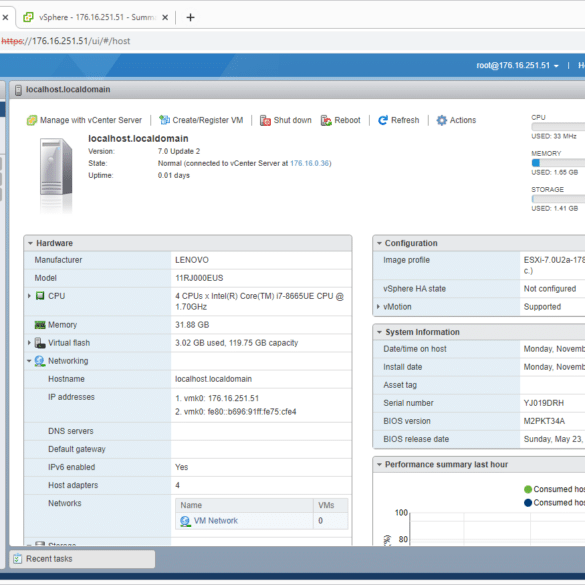Collapse Performance summary last hour panel
The height and width of the screenshot is (585, 585).
379,464
